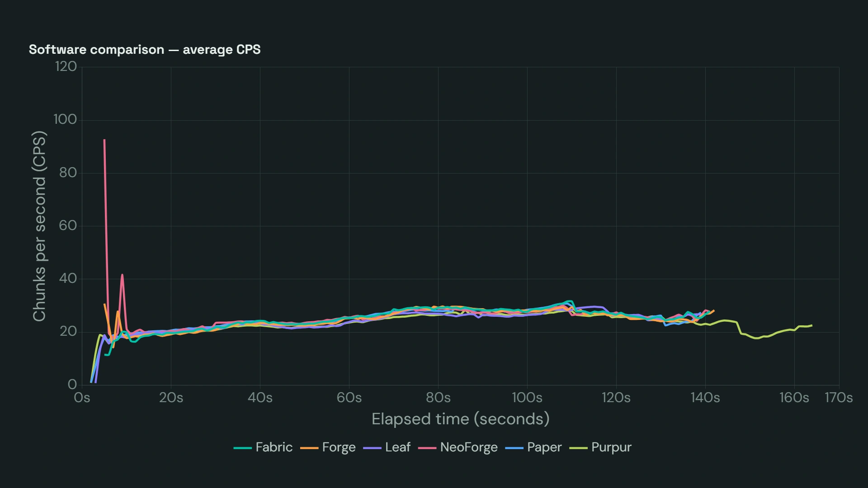Screen dimensions: 868x488
Task: Toggle the Forge series in the legend
Action: click(x=328, y=447)
